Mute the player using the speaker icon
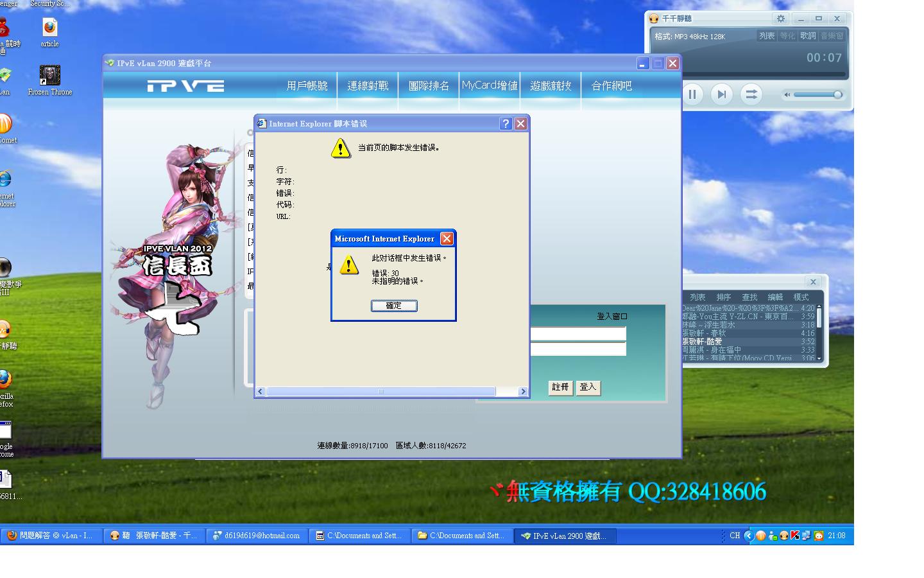 point(787,95)
